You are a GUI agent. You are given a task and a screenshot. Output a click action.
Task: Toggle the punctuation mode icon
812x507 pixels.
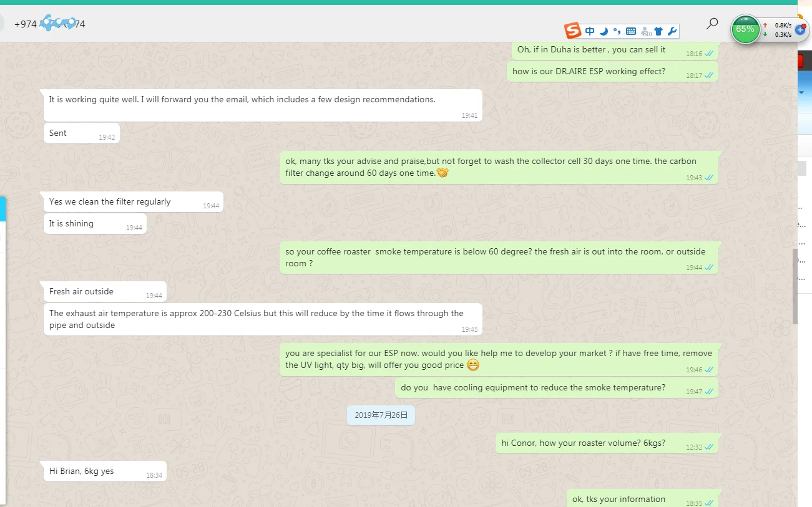(x=617, y=31)
